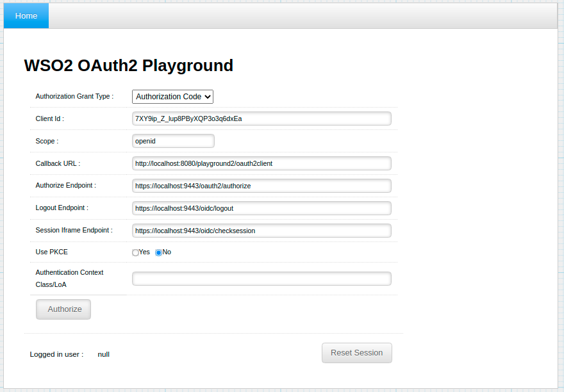Click the Callback URL label text

[x=58, y=163]
